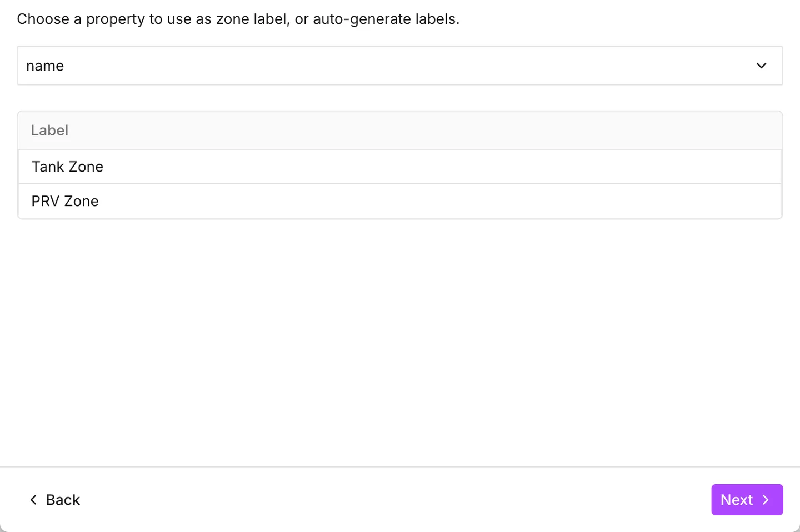Click the instruction text about zone labels
800x532 pixels.
click(238, 19)
